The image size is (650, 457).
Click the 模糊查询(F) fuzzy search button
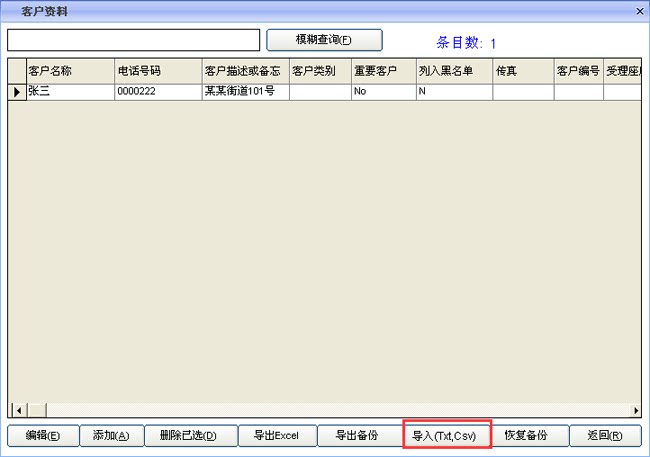tap(324, 40)
